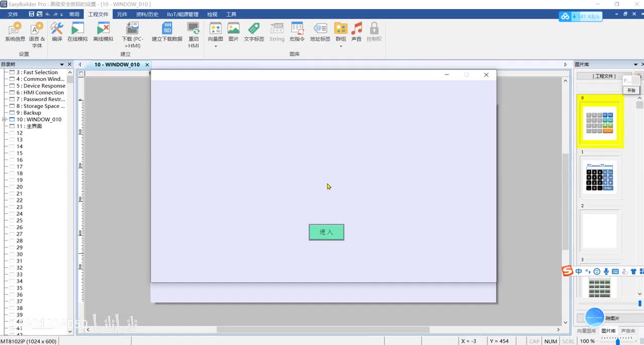Switch to 声音库 bottom tab

pyautogui.click(x=628, y=331)
